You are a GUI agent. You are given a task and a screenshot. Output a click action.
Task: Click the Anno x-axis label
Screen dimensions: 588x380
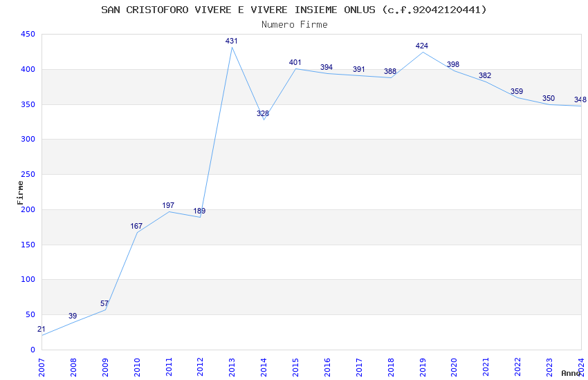pos(571,373)
